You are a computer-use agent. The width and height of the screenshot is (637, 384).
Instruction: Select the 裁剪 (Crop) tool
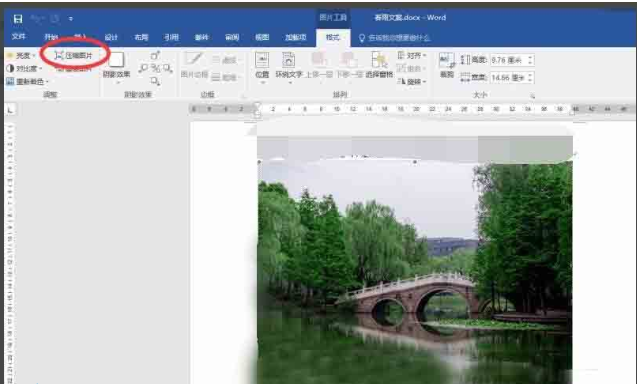coord(447,66)
